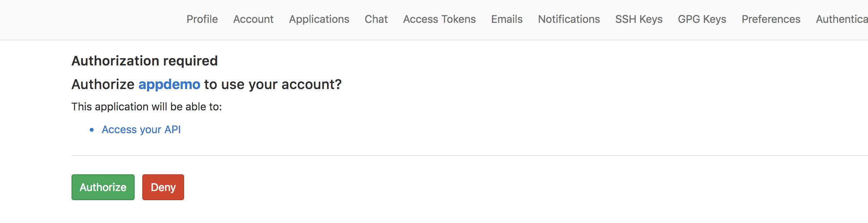868x223 pixels.
Task: Switch to the Account tab
Action: tap(253, 19)
